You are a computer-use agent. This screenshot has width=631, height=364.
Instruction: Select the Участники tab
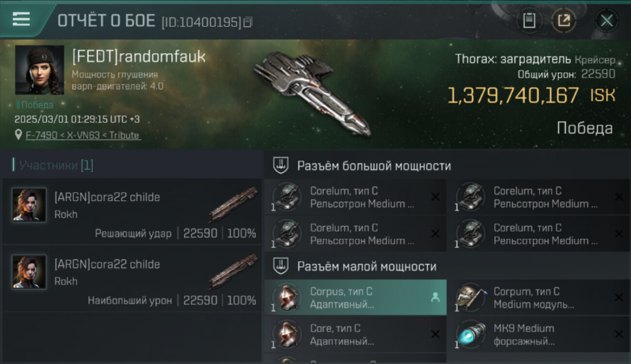tap(53, 165)
